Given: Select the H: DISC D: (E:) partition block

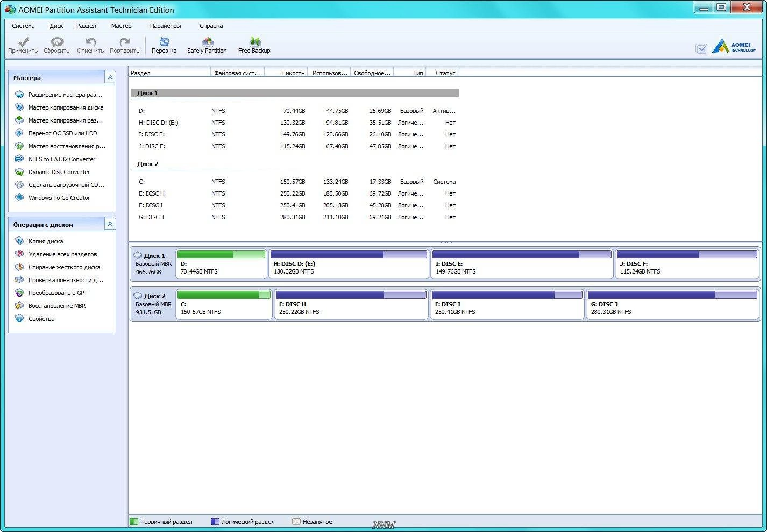Looking at the screenshot, I should click(x=349, y=263).
